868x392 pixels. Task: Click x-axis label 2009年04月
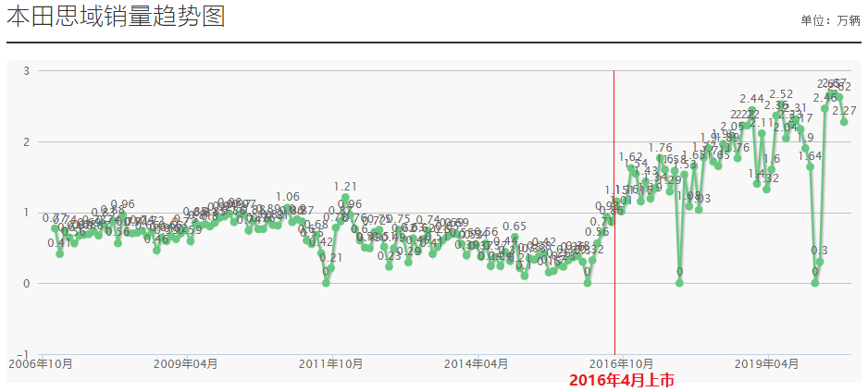pos(187,364)
